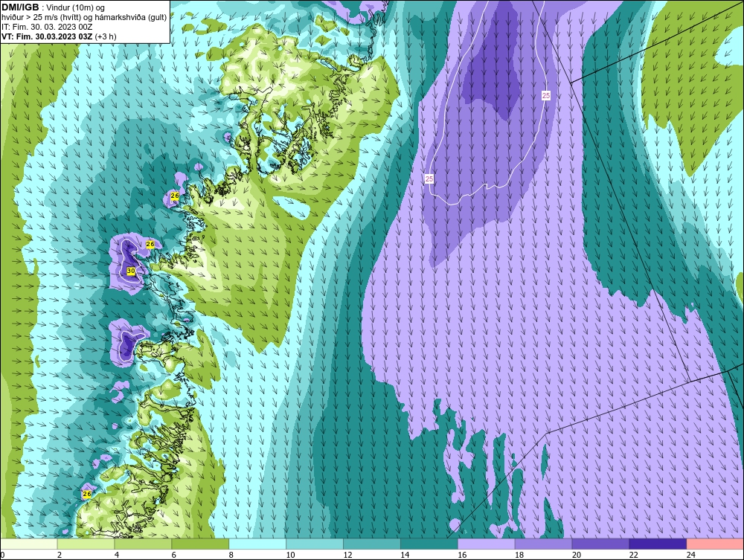Click the legend scale value 16

point(462,555)
